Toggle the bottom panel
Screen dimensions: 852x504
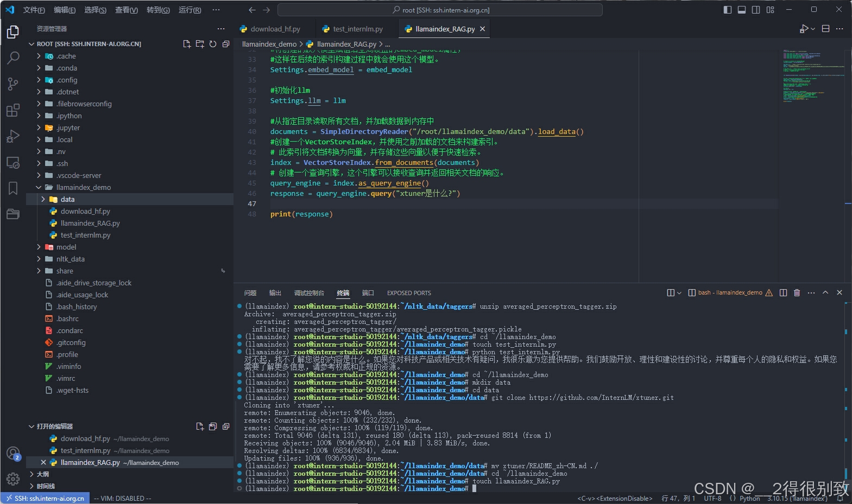coord(742,10)
